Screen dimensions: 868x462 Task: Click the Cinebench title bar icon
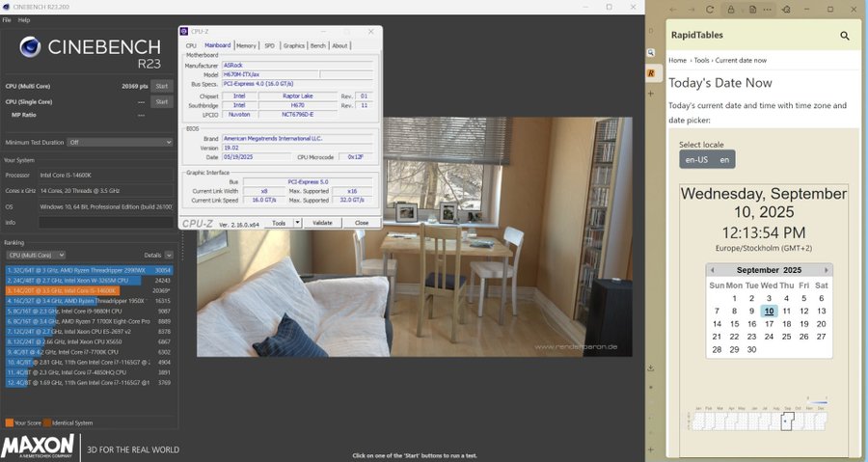coord(5,7)
